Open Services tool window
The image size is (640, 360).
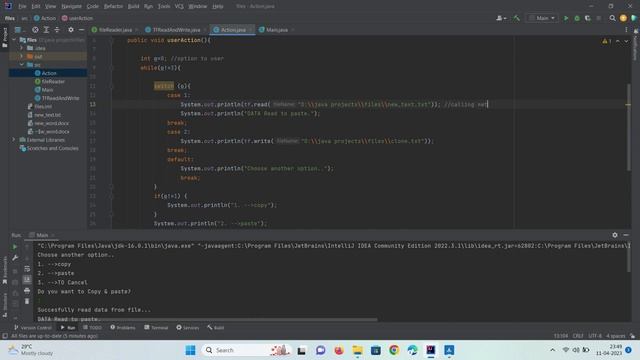pos(187,327)
